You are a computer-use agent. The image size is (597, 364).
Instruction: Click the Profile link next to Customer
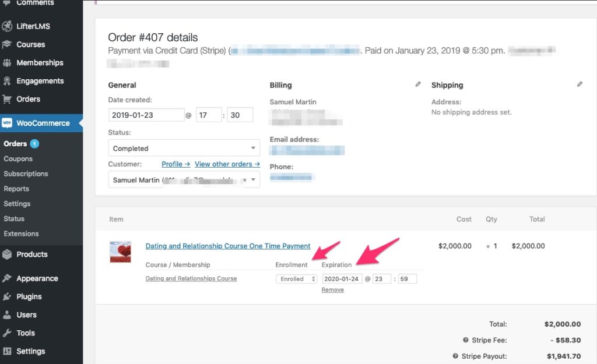(x=175, y=164)
